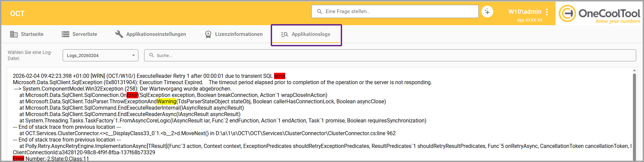644x162 pixels.
Task: Click the OCT title in the header
Action: 17,14
